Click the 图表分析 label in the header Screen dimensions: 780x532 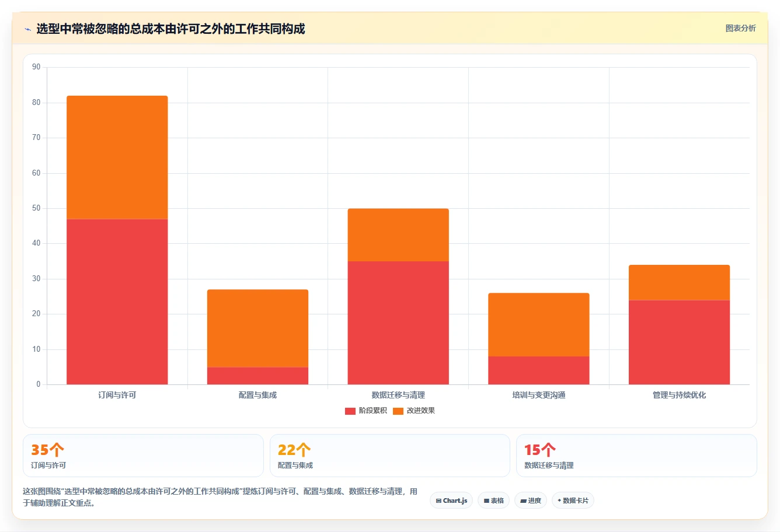tap(740, 28)
